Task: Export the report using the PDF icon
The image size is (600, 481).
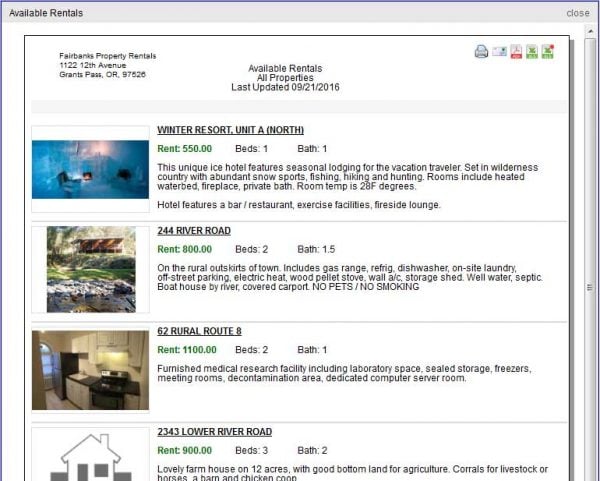Action: [516, 52]
